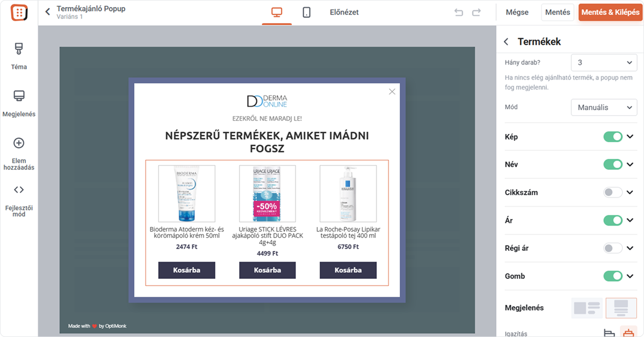644x337 pixels.
Task: Click Kosárba under Bioderma product
Action: [x=187, y=270]
